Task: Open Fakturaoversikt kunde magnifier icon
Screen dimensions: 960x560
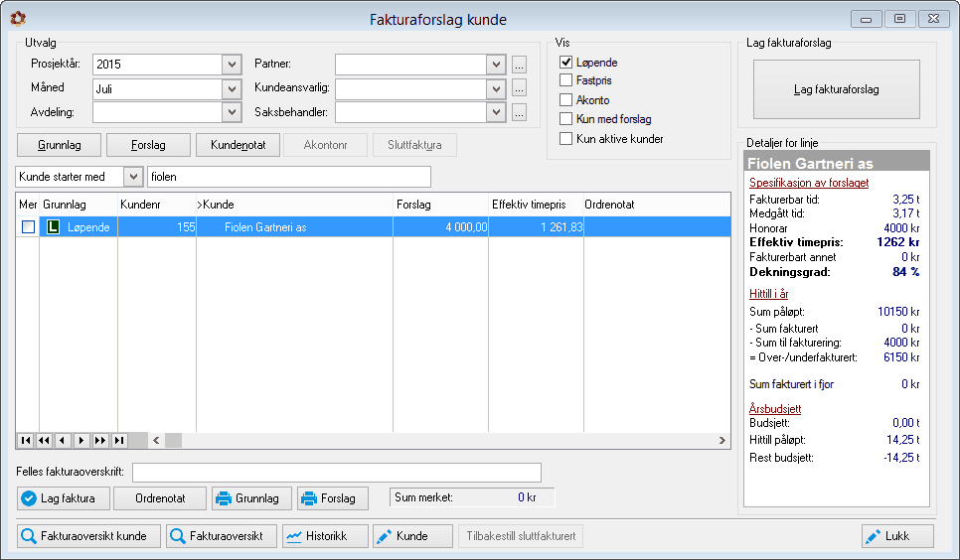Action: pos(28,536)
